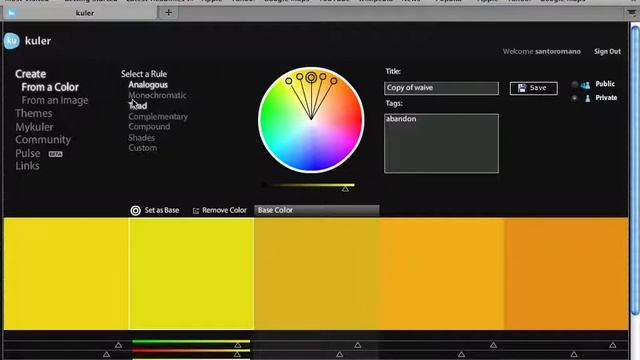Open From a Color option
640x360 pixels.
click(50, 87)
